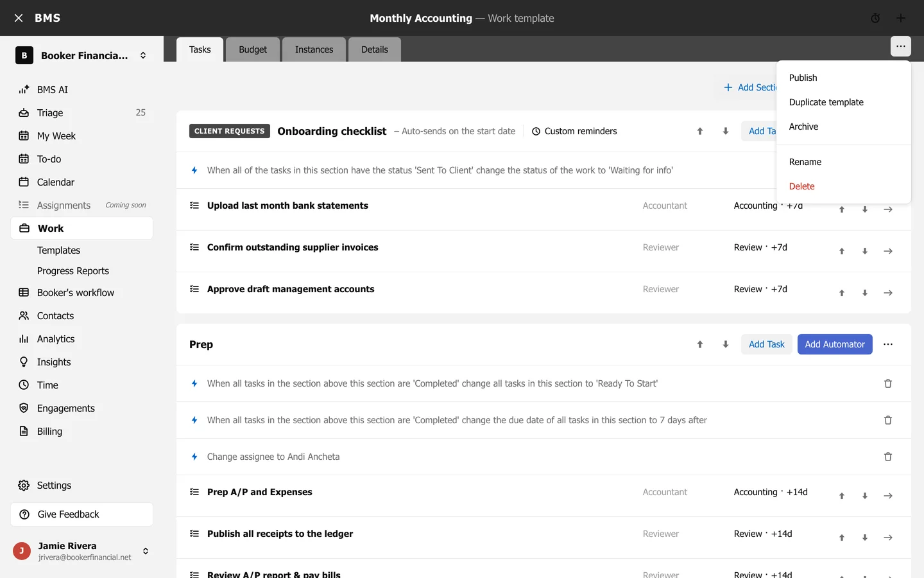Click Triage count 25
The height and width of the screenshot is (578, 924).
tap(141, 112)
